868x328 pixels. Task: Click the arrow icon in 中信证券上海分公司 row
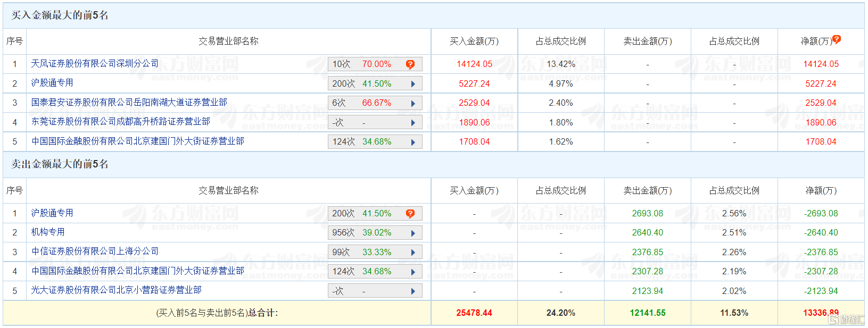click(413, 253)
